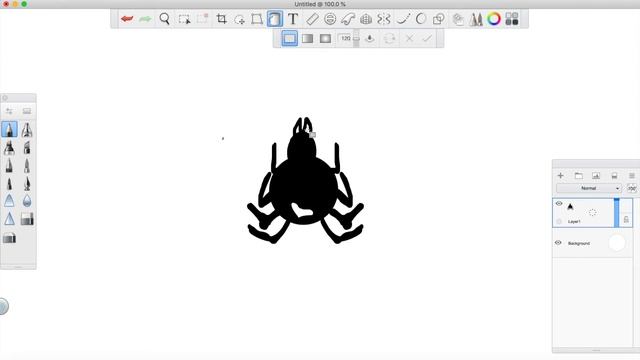The width and height of the screenshot is (640, 360).
Task: Select the highlighted Pencil brush
Action: (x=9, y=129)
